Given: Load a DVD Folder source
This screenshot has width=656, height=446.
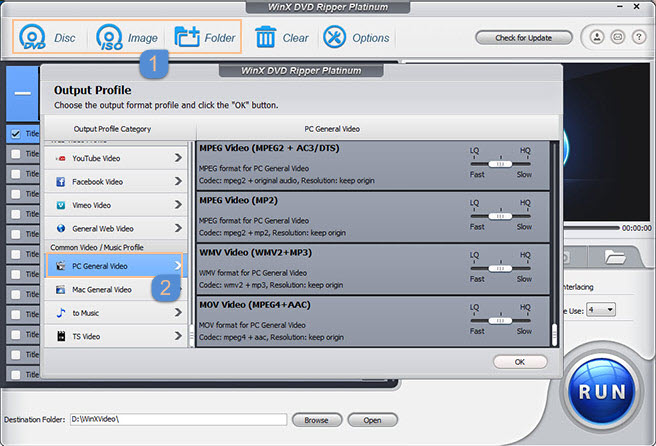Looking at the screenshot, I should click(x=205, y=37).
